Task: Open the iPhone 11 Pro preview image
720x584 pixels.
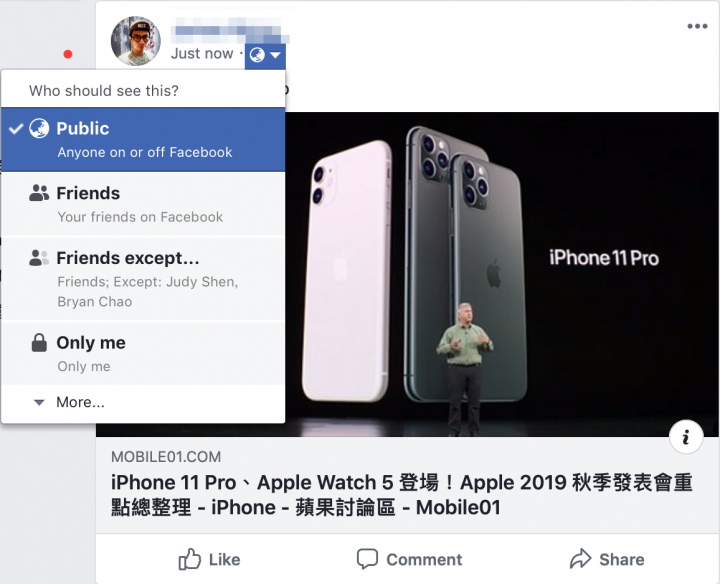Action: (502, 274)
